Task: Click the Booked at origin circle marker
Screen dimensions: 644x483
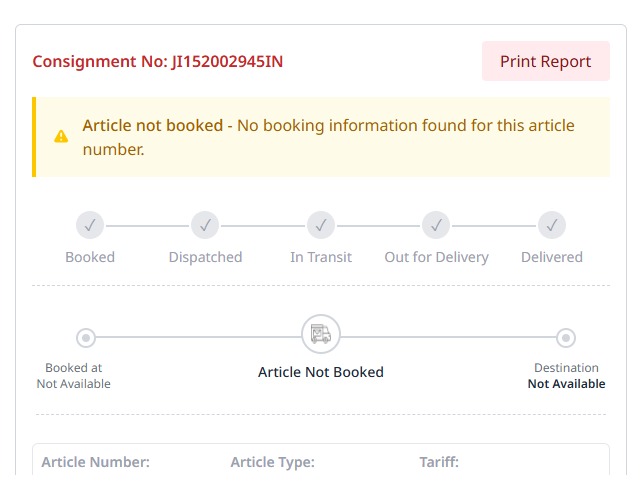Action: 86,338
